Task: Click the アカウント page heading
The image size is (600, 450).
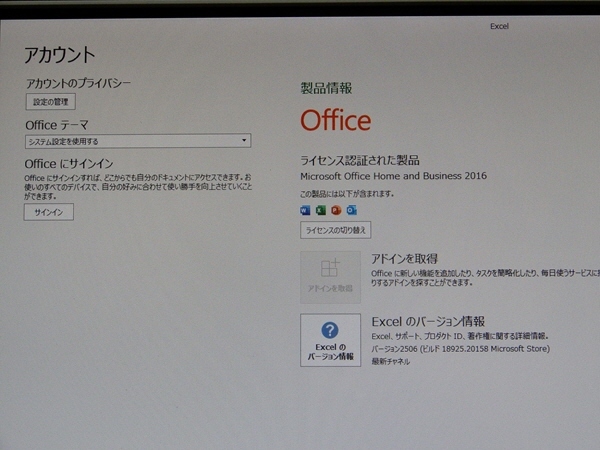Action: point(60,55)
